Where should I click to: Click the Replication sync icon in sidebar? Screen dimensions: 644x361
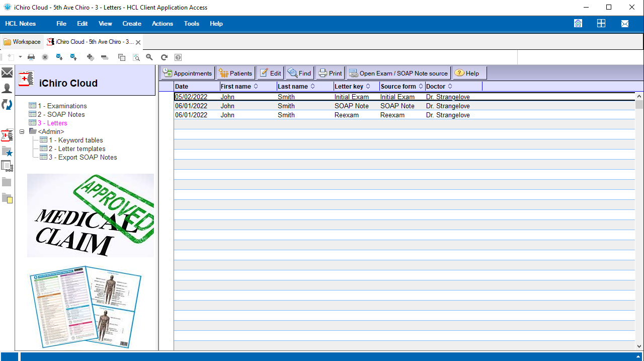click(7, 104)
